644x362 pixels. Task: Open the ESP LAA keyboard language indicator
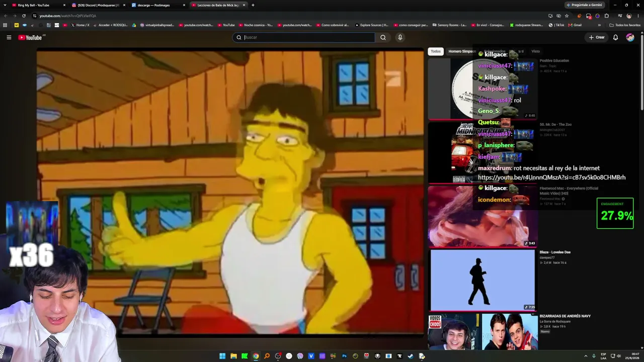(x=603, y=356)
